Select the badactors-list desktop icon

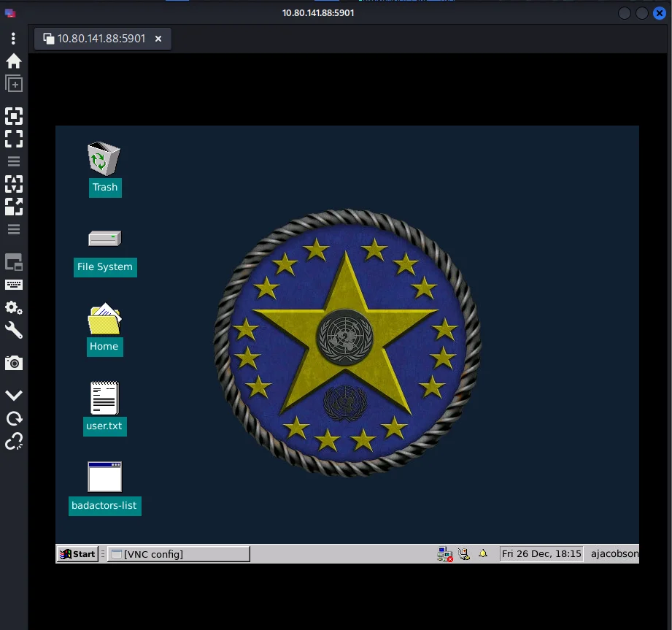coord(104,477)
